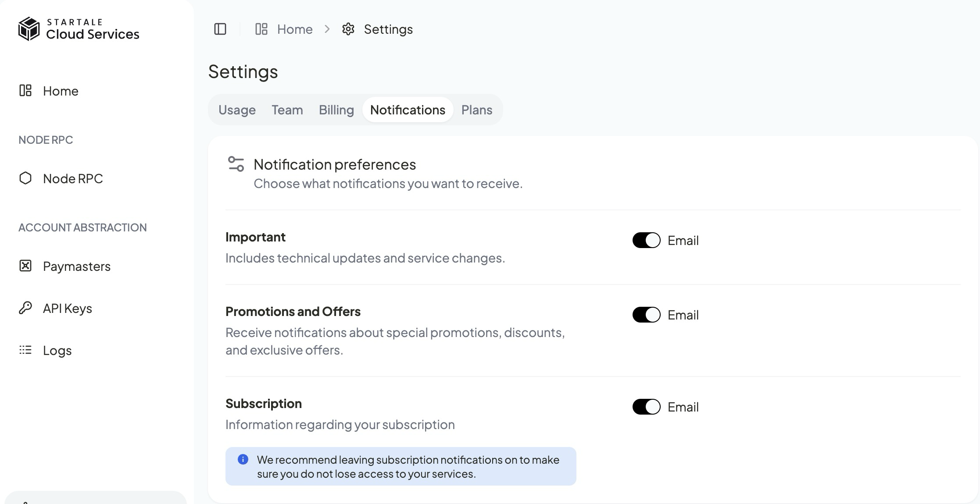This screenshot has width=980, height=504.
Task: Switch to the Usage tab
Action: [237, 110]
